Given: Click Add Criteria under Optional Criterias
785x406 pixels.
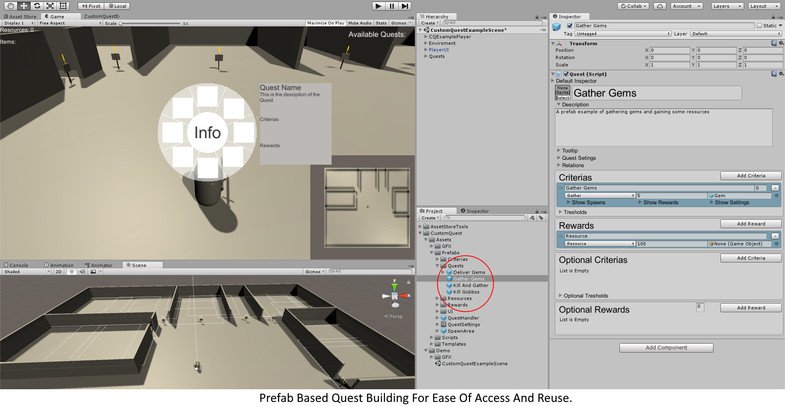Looking at the screenshot, I should point(750,258).
